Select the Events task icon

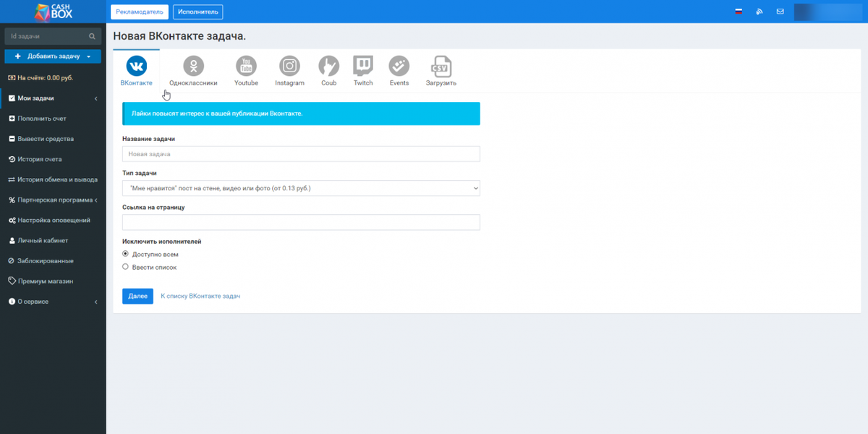click(x=399, y=67)
